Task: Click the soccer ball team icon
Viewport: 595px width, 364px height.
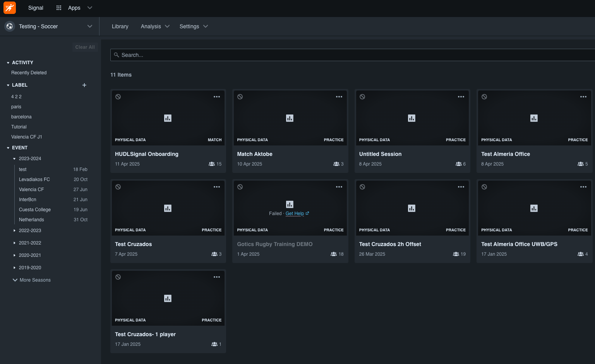Action: click(10, 26)
